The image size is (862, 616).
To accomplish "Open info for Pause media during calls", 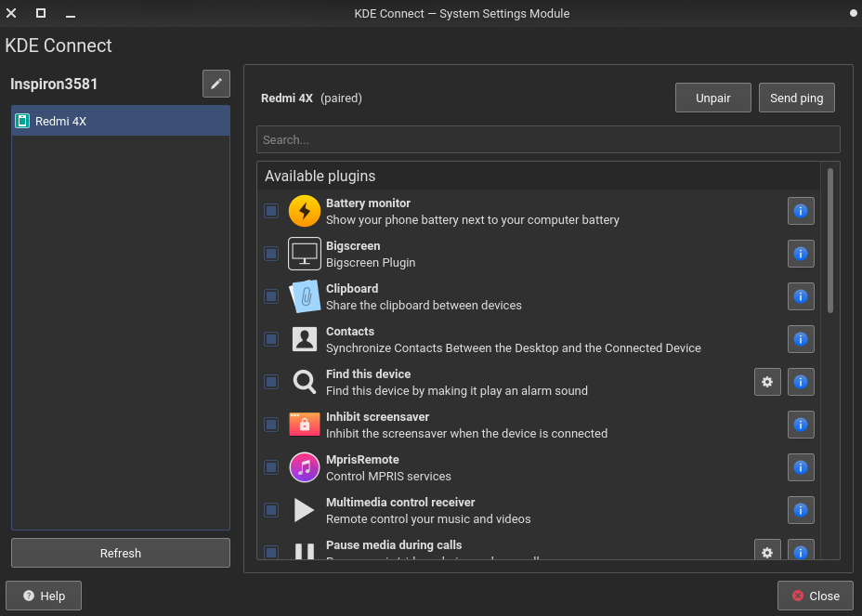I will [x=801, y=550].
